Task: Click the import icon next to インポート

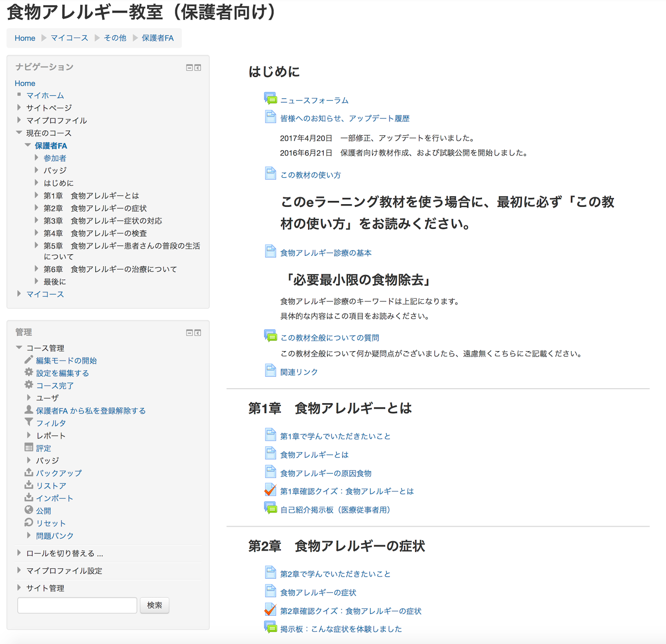Action: coord(29,497)
